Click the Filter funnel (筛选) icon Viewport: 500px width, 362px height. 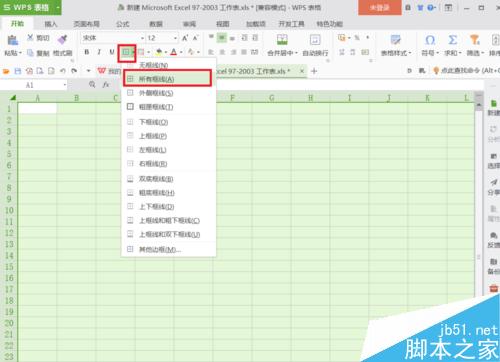(474, 40)
